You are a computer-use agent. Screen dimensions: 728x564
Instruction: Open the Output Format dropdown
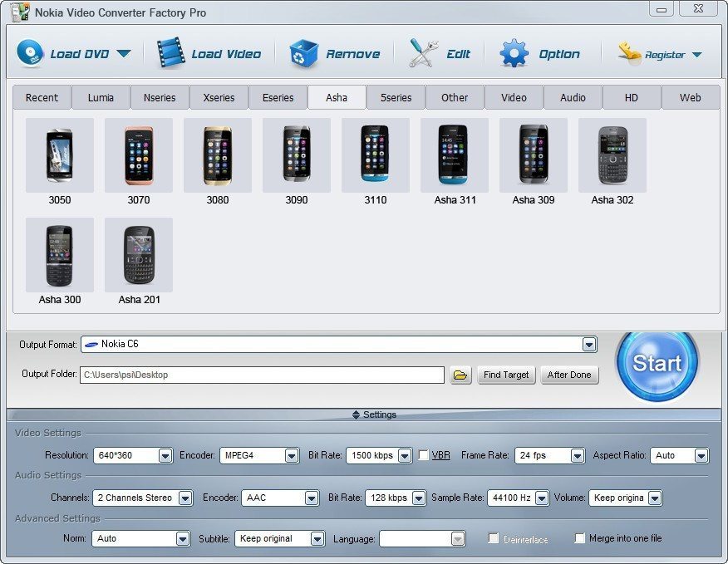(588, 344)
